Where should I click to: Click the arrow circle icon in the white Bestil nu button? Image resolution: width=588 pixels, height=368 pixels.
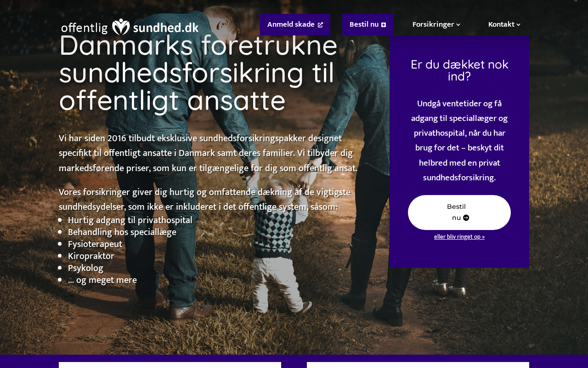click(466, 218)
